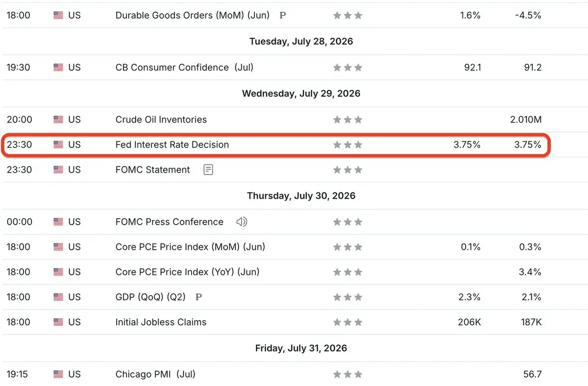Open the Crude Oil Inventories event

coord(161,120)
